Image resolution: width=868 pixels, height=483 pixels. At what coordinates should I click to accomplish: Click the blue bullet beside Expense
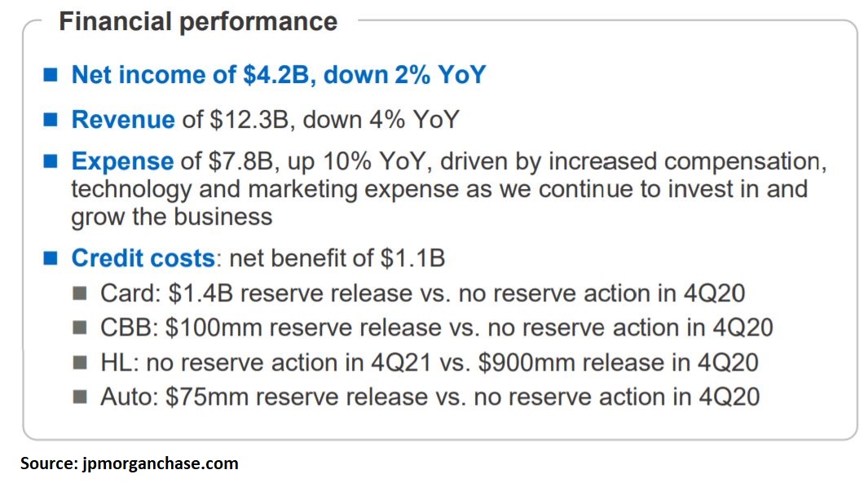(51, 161)
